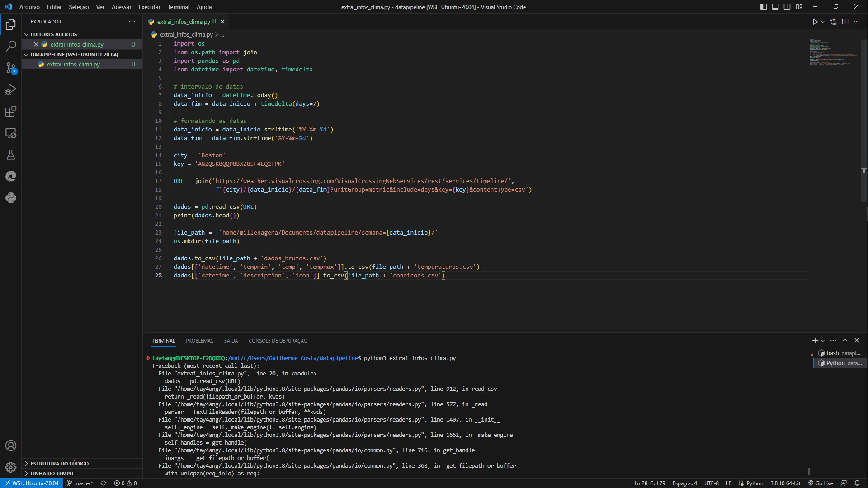Close the terminal panel
The image size is (868, 488).
857,341
